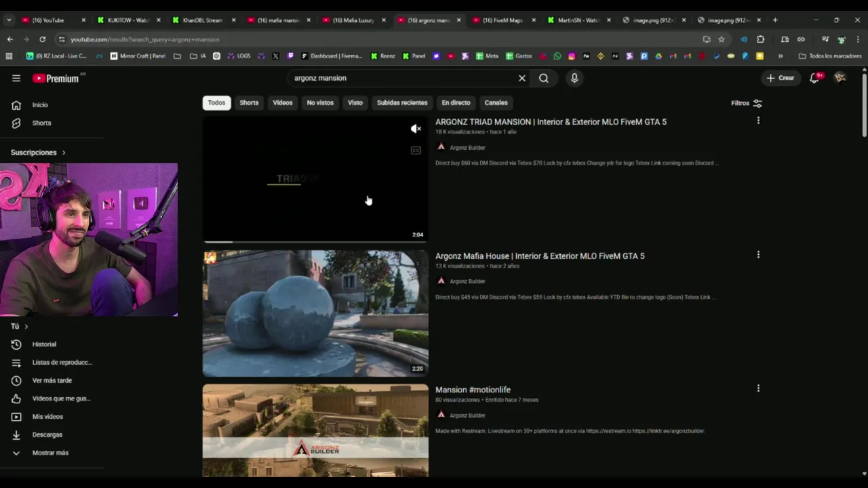Open options for Mansion #motionlife video

click(x=758, y=388)
